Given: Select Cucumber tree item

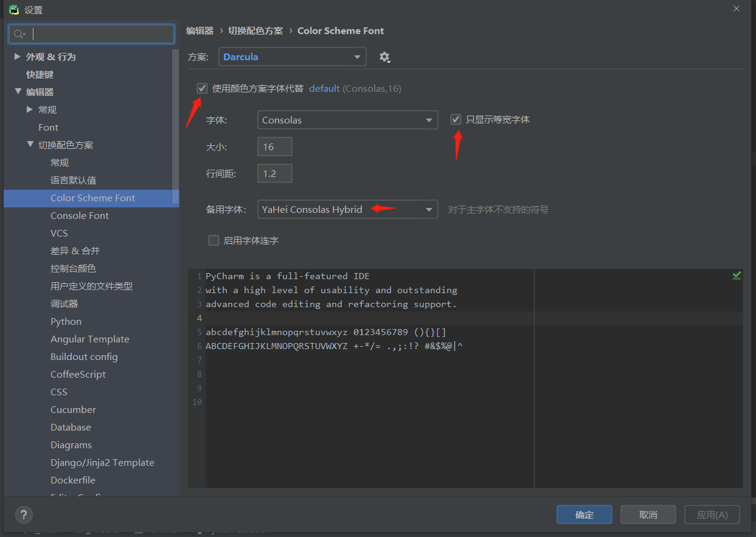Looking at the screenshot, I should tap(73, 409).
